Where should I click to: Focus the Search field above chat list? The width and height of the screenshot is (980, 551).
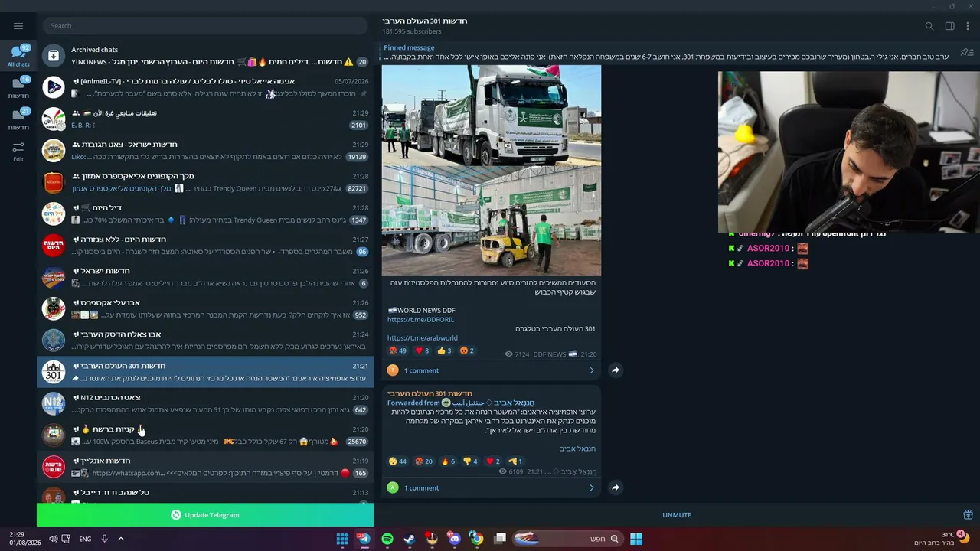(x=205, y=26)
